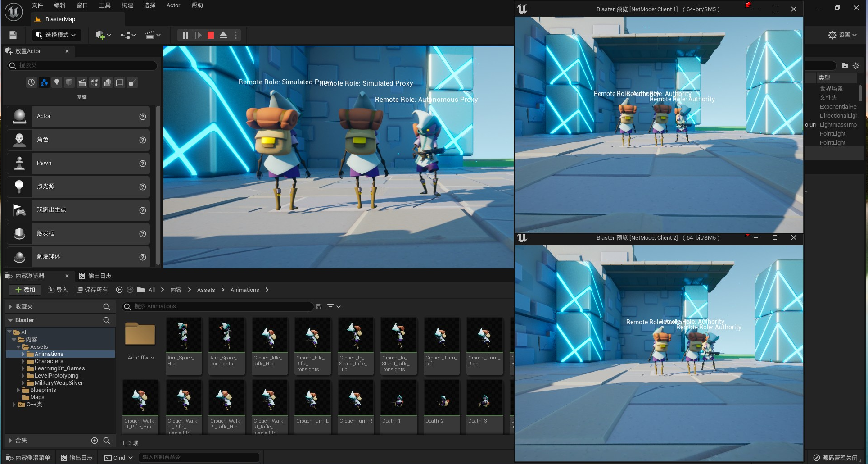Screen dimensions: 868x464
Task: Stop the play session with red square
Action: pyautogui.click(x=210, y=35)
